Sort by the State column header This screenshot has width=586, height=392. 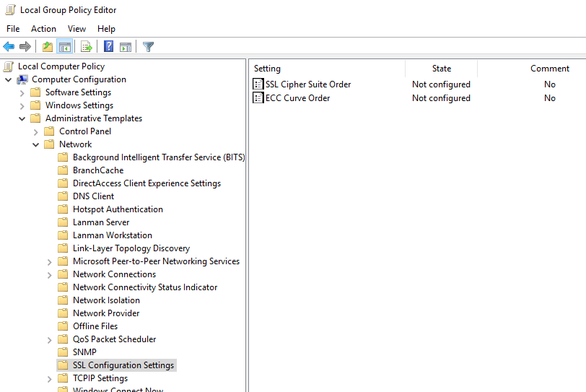442,69
